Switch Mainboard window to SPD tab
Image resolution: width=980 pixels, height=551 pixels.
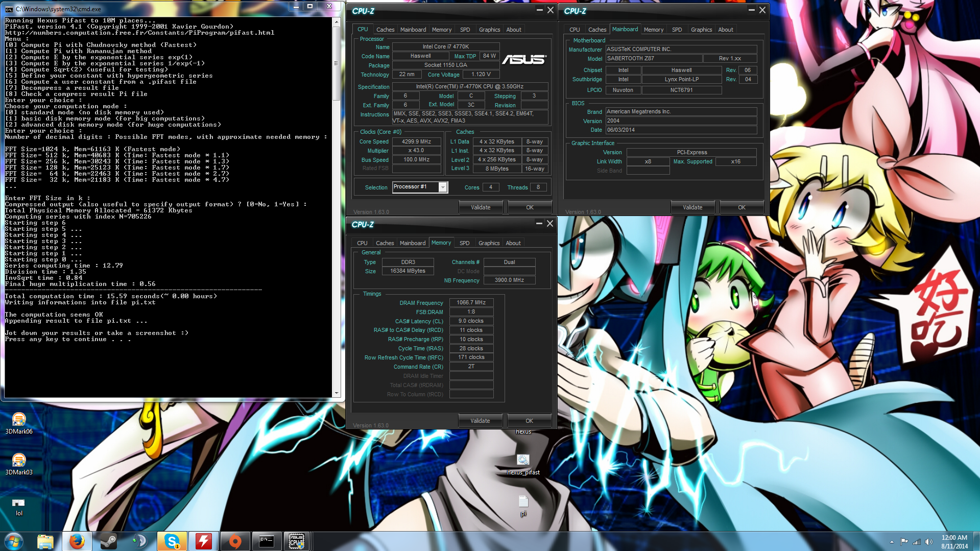point(677,30)
